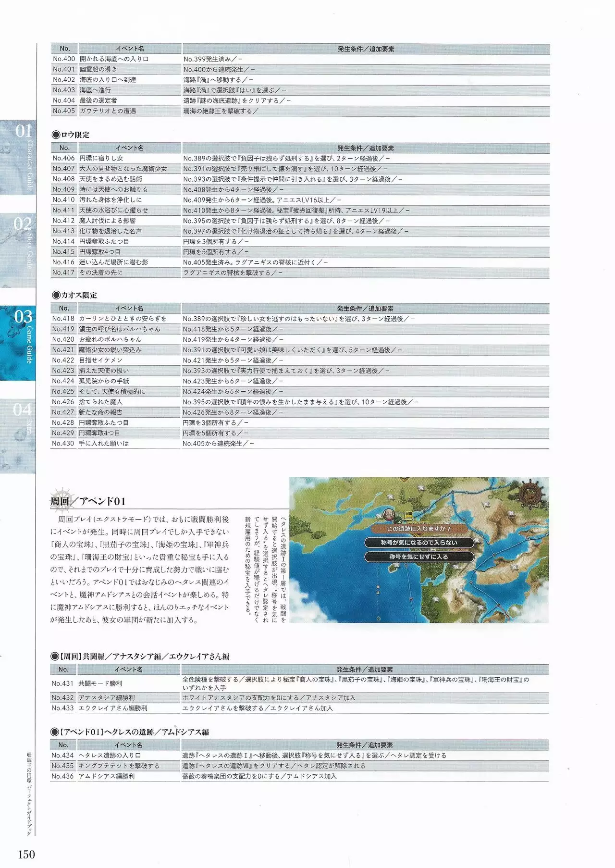The height and width of the screenshot is (868, 615).
Task: Choose 称号を気にせずに入る option
Action: click(419, 557)
